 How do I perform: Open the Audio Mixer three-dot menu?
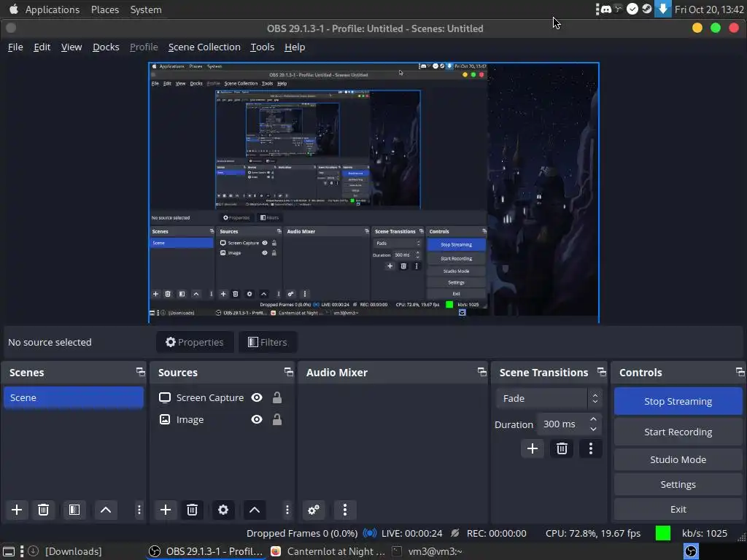point(345,510)
